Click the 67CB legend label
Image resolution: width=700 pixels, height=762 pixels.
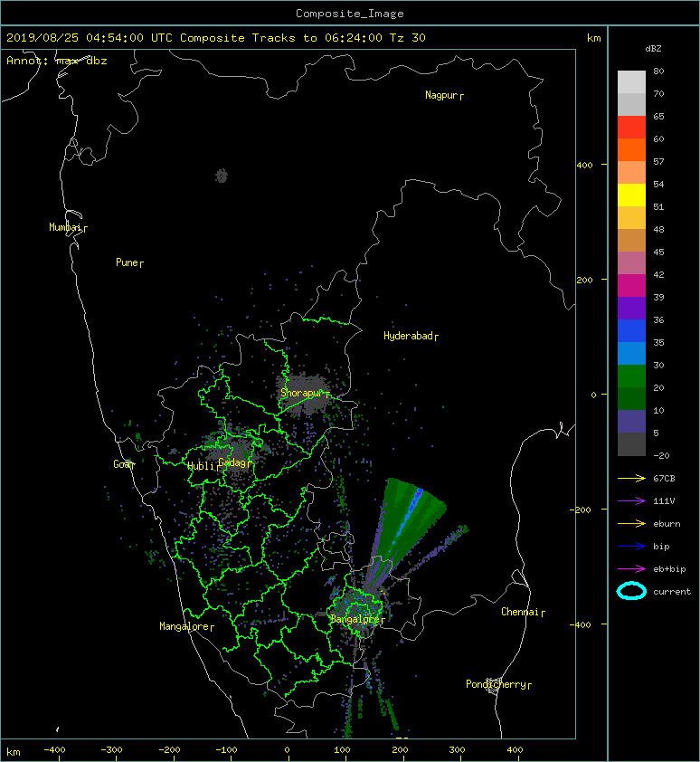(x=664, y=478)
